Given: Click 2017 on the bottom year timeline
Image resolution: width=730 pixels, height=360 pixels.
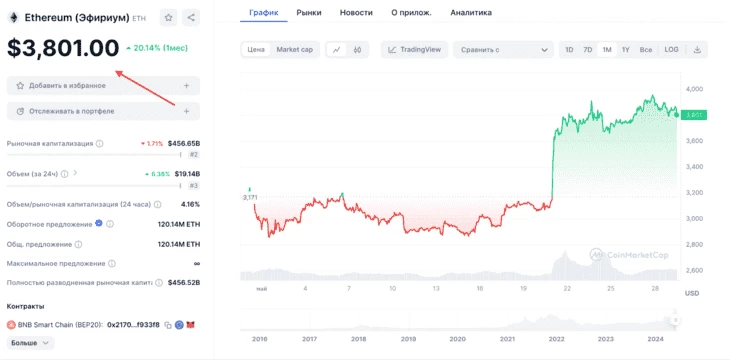Looking at the screenshot, I should coord(309,339).
